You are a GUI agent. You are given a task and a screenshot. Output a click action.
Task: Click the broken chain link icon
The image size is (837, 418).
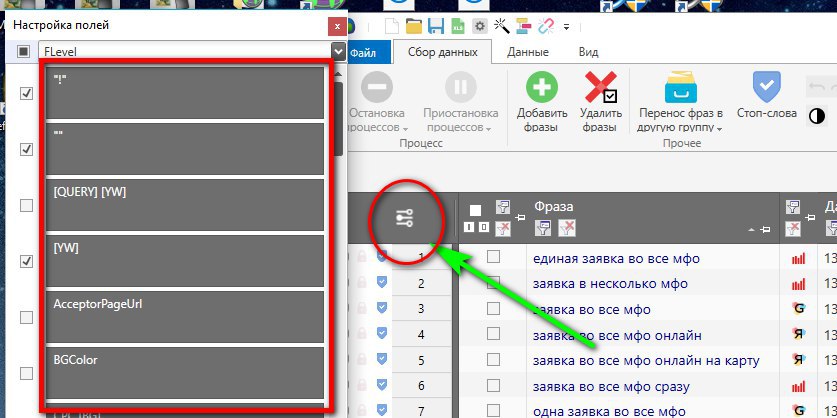point(546,25)
